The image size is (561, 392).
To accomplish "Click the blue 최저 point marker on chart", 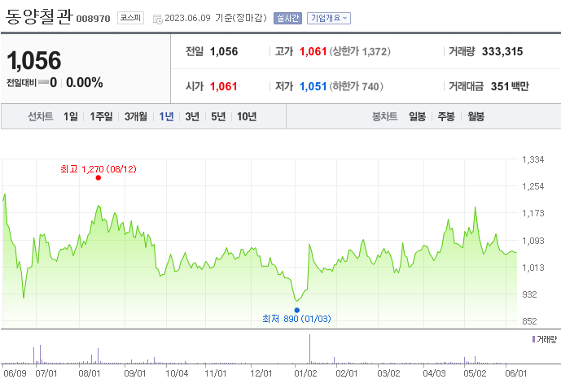I will [297, 310].
